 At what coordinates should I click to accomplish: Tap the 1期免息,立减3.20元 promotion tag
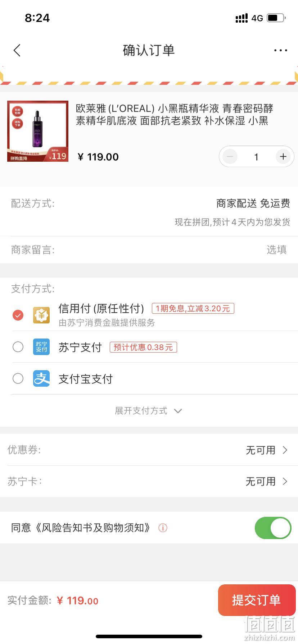point(193,308)
